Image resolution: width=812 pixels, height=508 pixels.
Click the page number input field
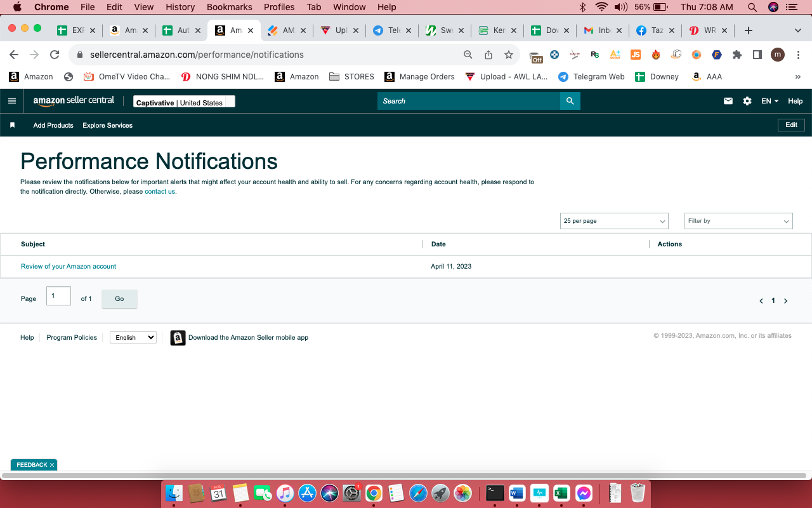[x=58, y=296]
